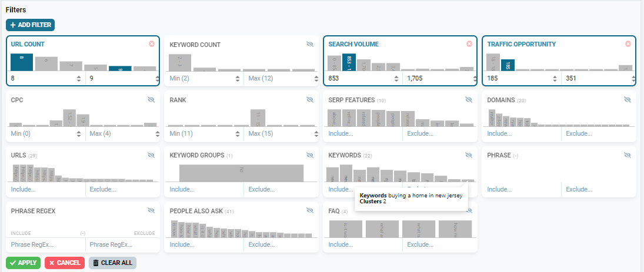Click URLs Include field

click(x=45, y=189)
